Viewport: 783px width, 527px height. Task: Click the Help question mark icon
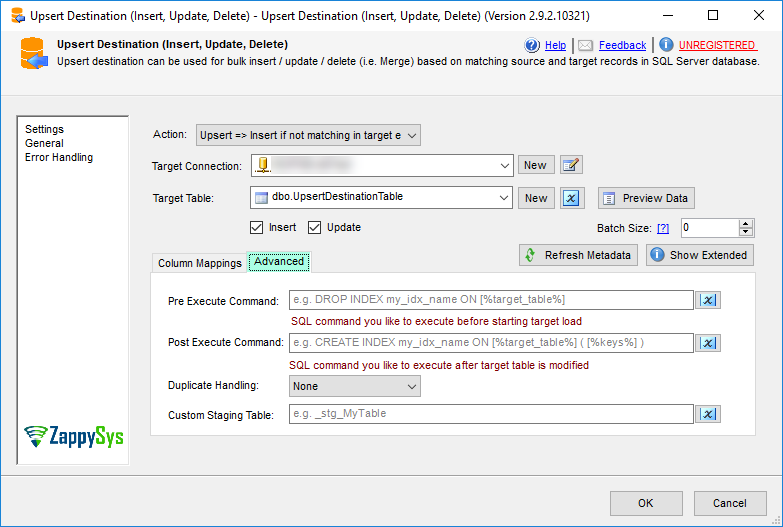click(532, 45)
